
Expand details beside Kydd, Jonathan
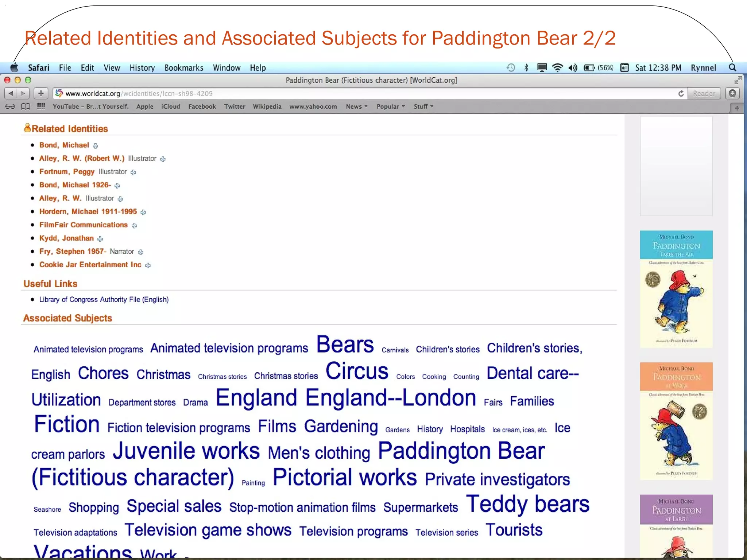(100, 239)
